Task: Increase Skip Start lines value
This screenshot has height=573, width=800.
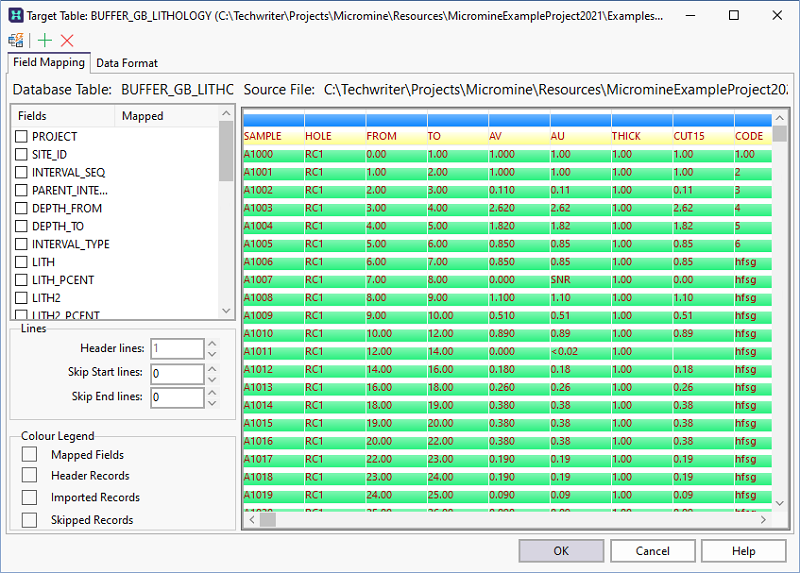Action: point(213,368)
